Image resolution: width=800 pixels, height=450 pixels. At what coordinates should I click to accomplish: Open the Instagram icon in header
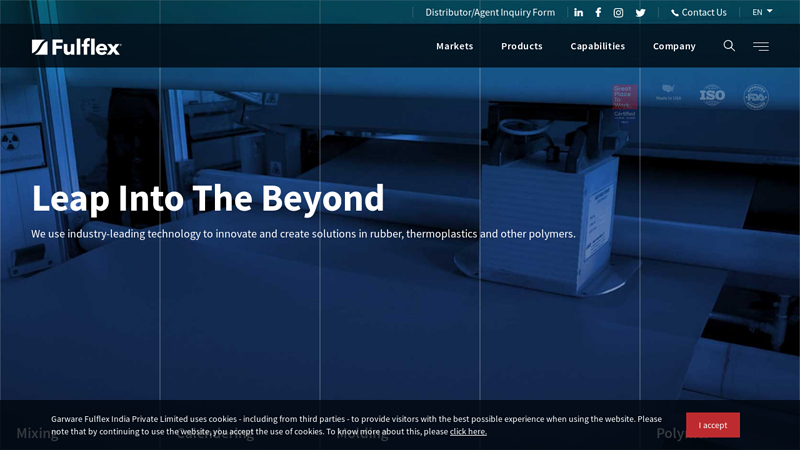(x=618, y=12)
